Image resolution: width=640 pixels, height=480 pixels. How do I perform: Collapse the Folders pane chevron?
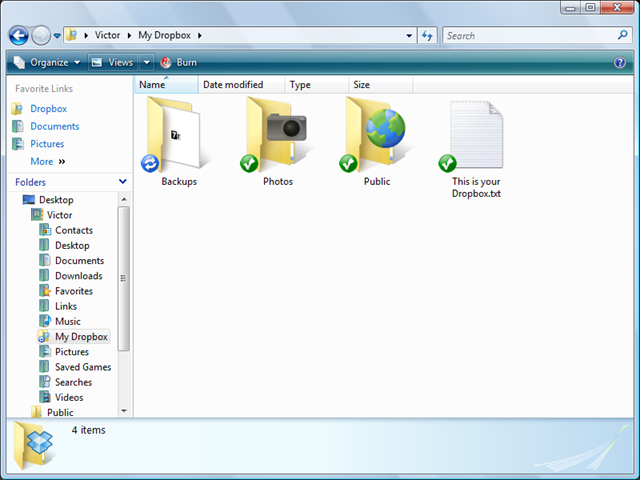coord(122,182)
